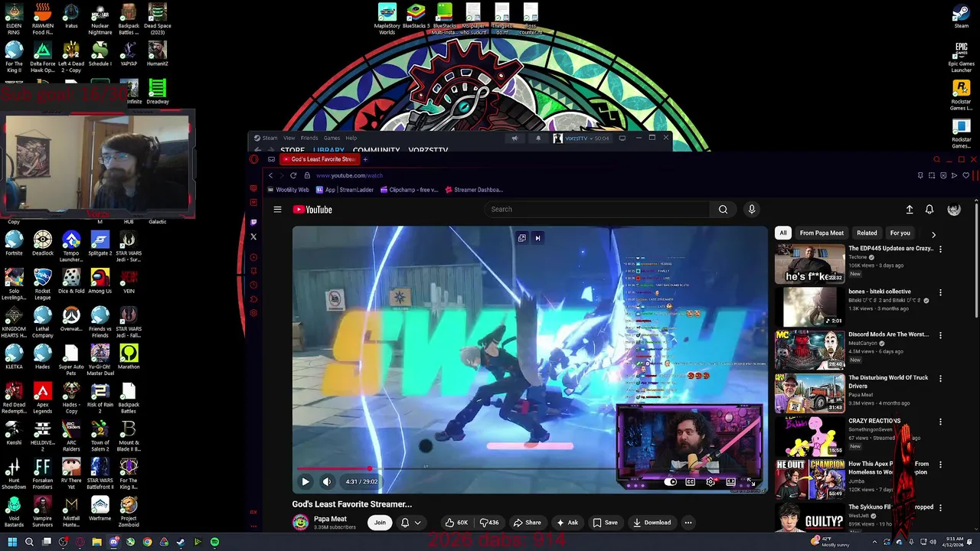This screenshot has width=980, height=551.
Task: Dislike the video with 436
Action: point(489,523)
